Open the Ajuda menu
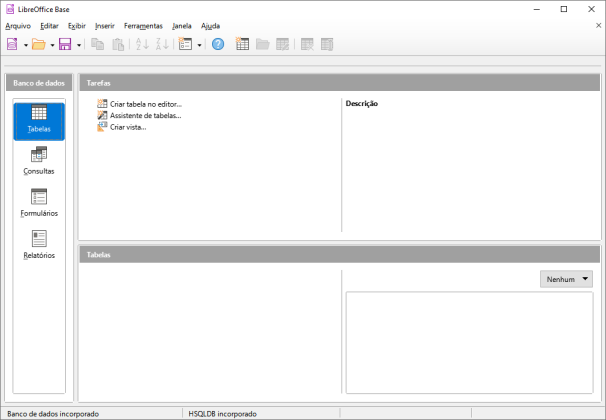The height and width of the screenshot is (420, 606). pyautogui.click(x=210, y=26)
